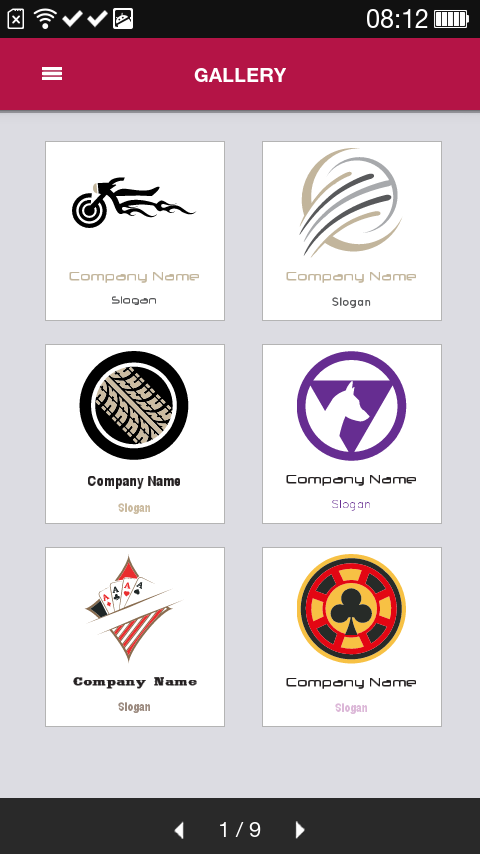Tap the GALLERY header title
480x854 pixels.
pos(240,75)
